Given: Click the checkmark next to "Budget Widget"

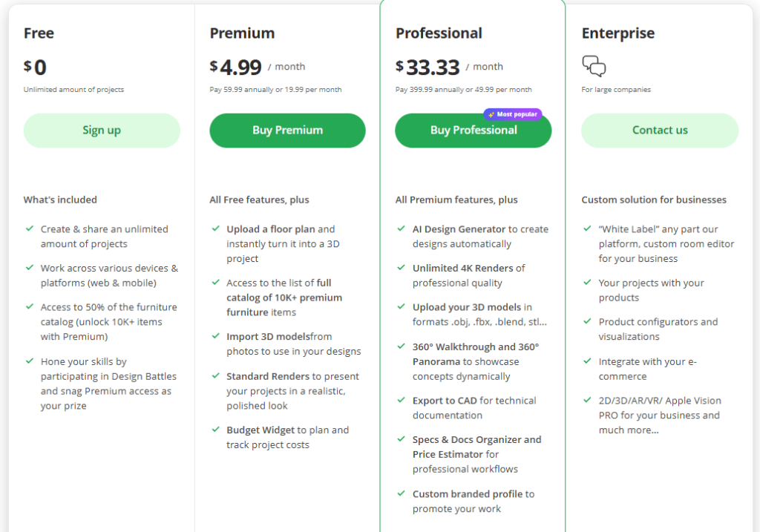Looking at the screenshot, I should (215, 430).
